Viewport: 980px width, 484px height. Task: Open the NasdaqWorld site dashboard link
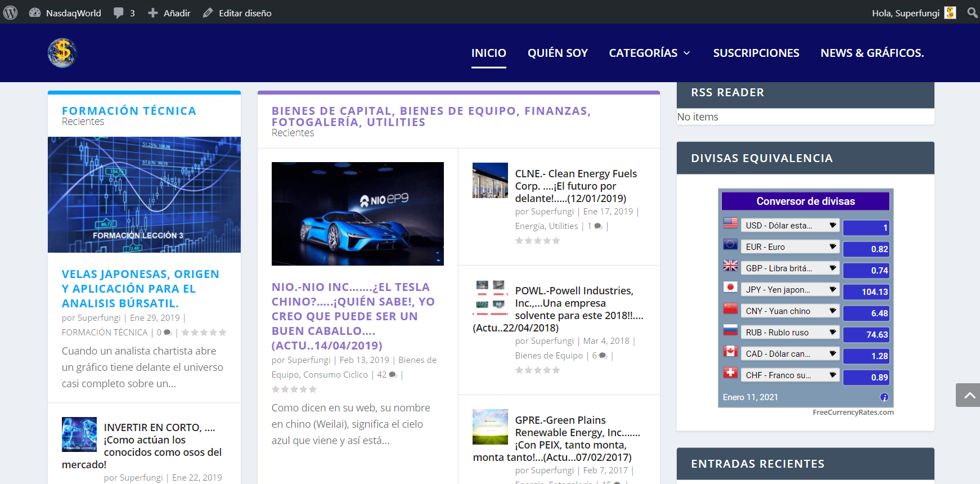pyautogui.click(x=65, y=12)
